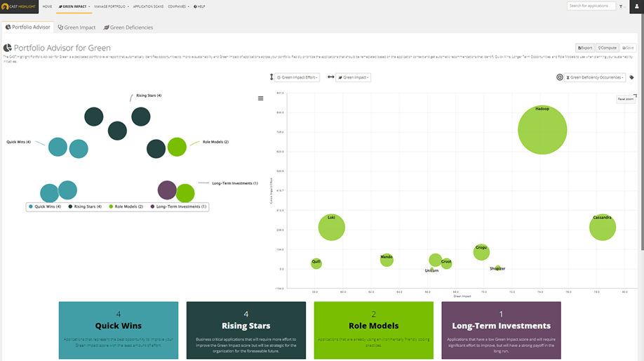The image size is (644, 361).
Task: Open the Quick Wins summary card
Action: click(x=119, y=330)
